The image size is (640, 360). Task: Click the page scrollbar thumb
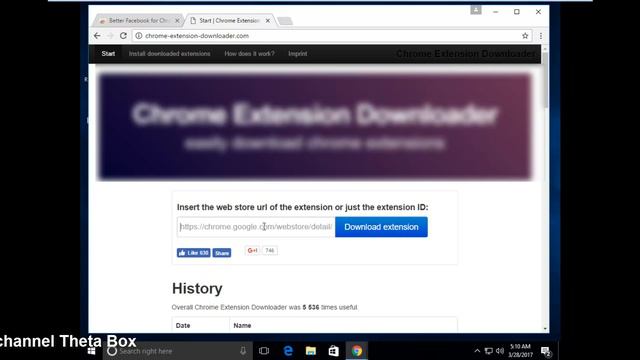[545, 80]
